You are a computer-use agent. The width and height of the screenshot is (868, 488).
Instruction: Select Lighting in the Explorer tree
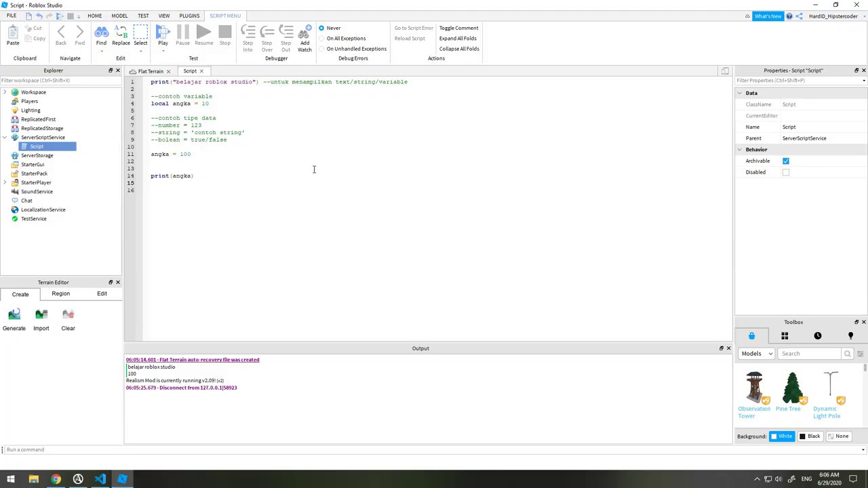(31, 110)
